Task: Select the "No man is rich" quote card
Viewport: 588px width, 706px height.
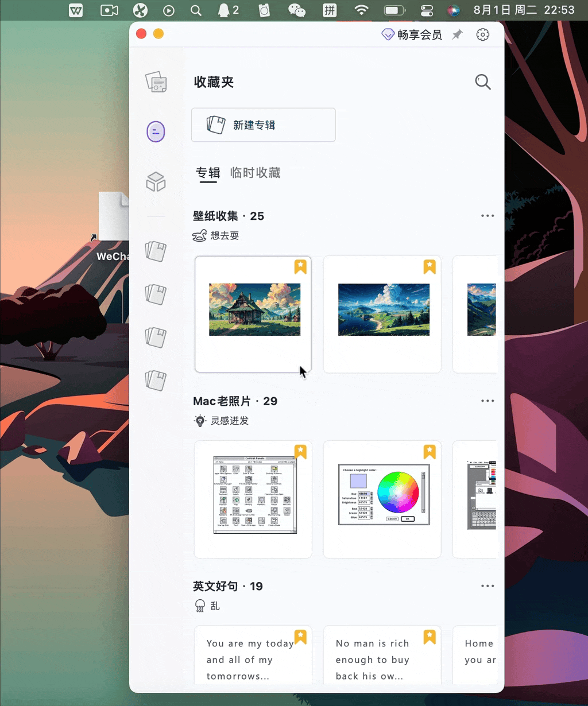Action: (x=382, y=655)
